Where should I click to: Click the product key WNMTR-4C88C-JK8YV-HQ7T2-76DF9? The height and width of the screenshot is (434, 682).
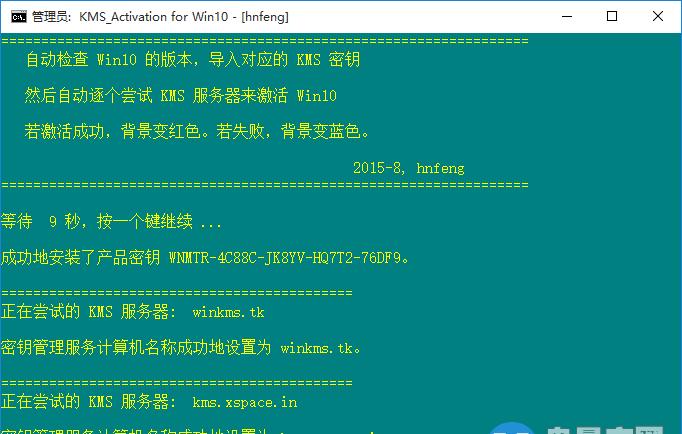[284, 258]
